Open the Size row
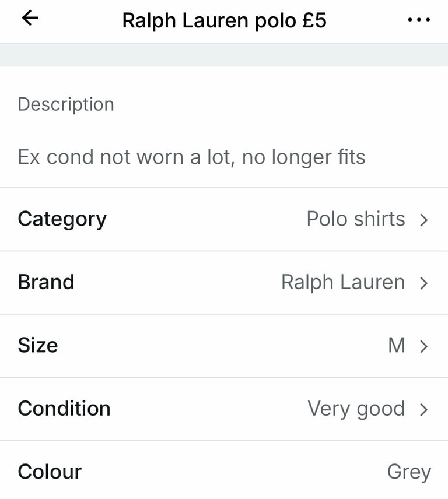This screenshot has height=499, width=448. [37, 345]
